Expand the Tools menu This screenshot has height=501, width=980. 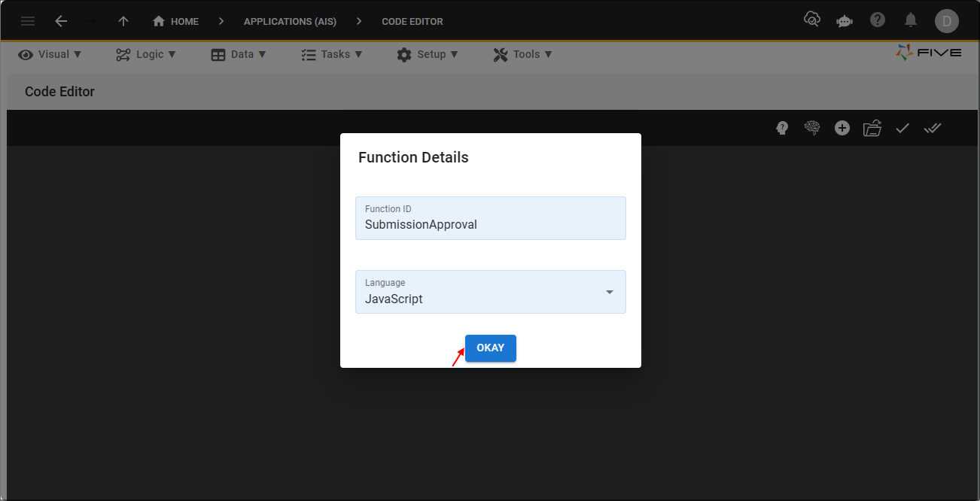[x=522, y=53]
